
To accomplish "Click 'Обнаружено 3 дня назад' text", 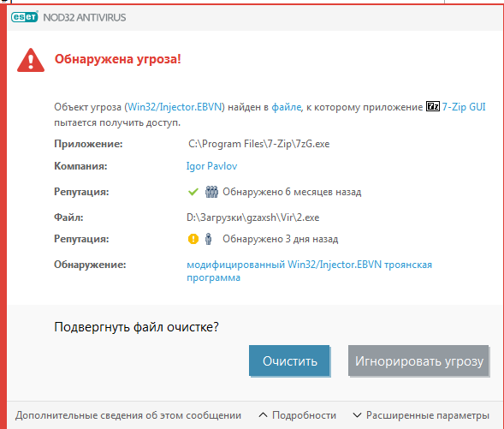I will click(x=281, y=239).
